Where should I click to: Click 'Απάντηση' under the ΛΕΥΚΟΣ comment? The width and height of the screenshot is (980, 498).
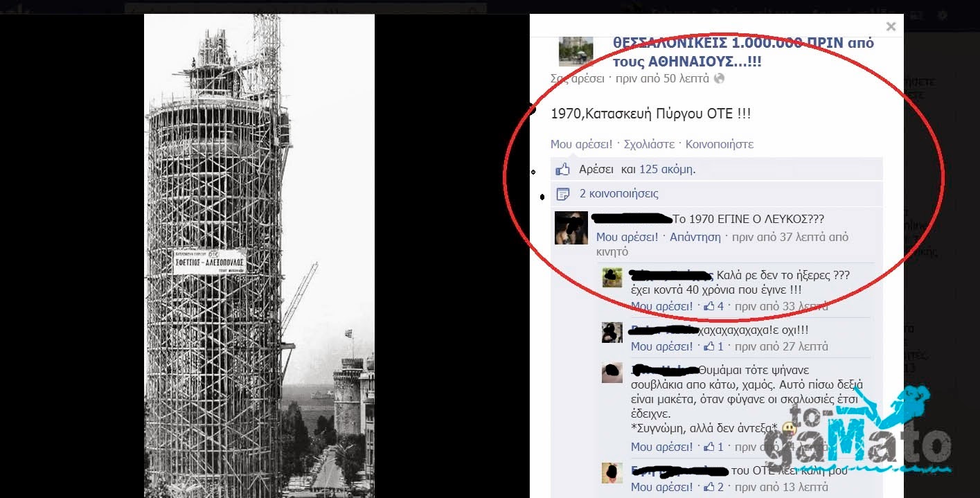click(x=695, y=237)
